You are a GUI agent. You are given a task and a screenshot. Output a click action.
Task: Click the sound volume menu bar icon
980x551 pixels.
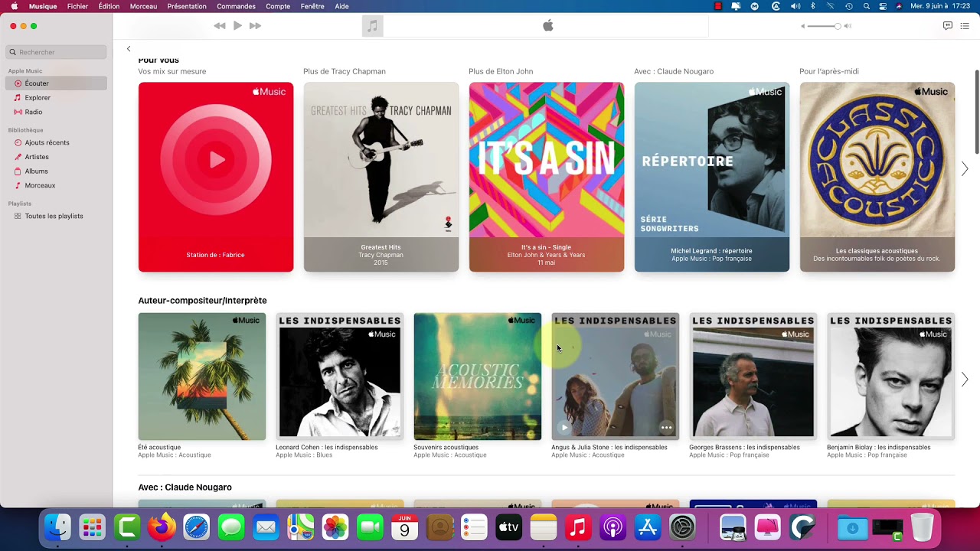pos(795,6)
